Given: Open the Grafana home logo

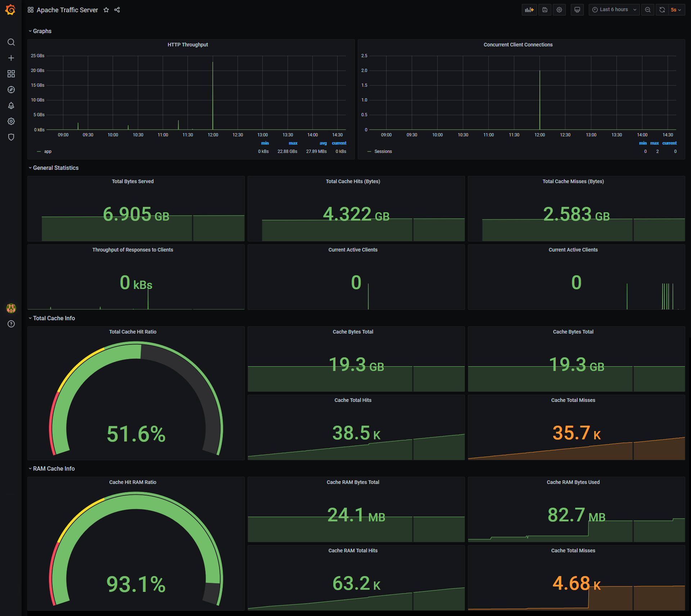Looking at the screenshot, I should pos(10,10).
